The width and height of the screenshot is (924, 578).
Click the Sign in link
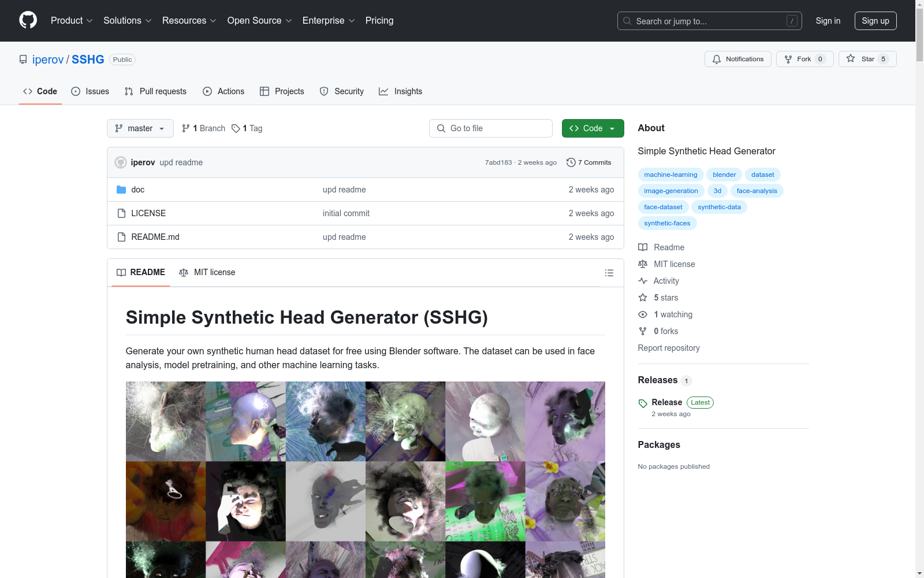(x=828, y=21)
